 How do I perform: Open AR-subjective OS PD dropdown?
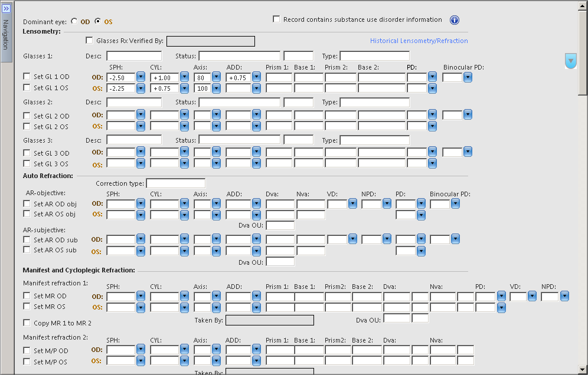[x=421, y=251]
